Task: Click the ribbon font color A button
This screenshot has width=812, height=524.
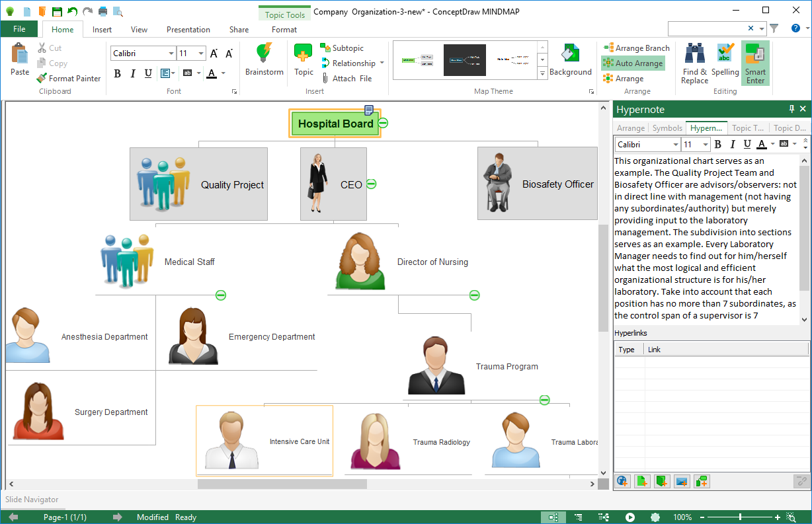Action: point(212,73)
